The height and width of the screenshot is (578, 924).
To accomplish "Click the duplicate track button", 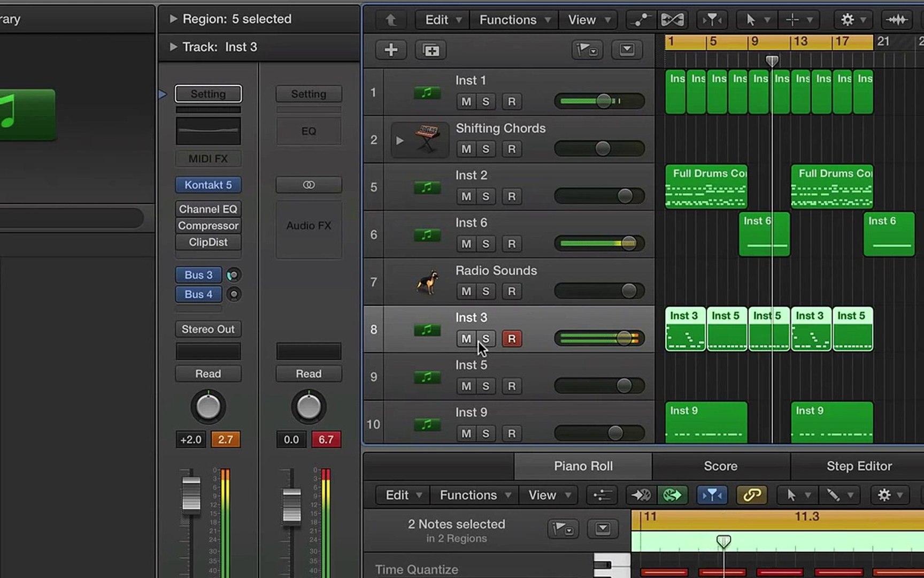I will coord(430,50).
